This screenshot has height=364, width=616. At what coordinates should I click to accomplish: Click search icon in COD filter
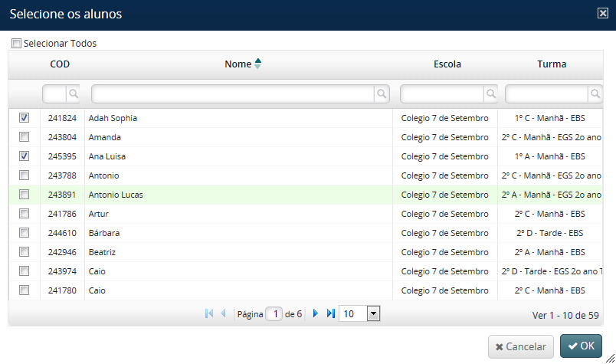coord(74,93)
